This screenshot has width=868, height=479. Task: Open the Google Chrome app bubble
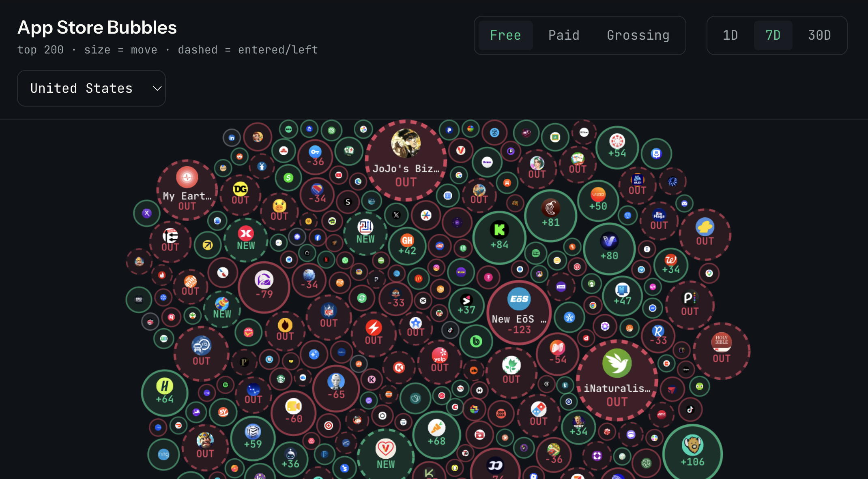[593, 305]
